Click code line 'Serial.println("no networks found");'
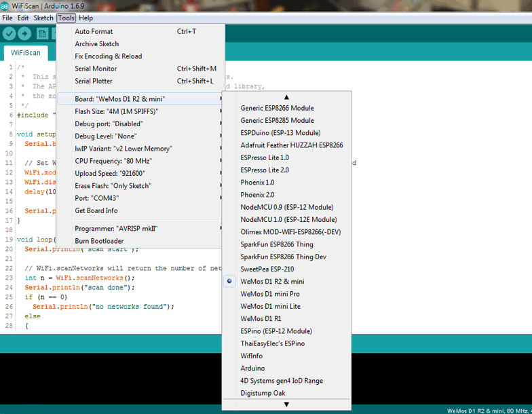Screen dimensions: 532x414 (103, 307)
